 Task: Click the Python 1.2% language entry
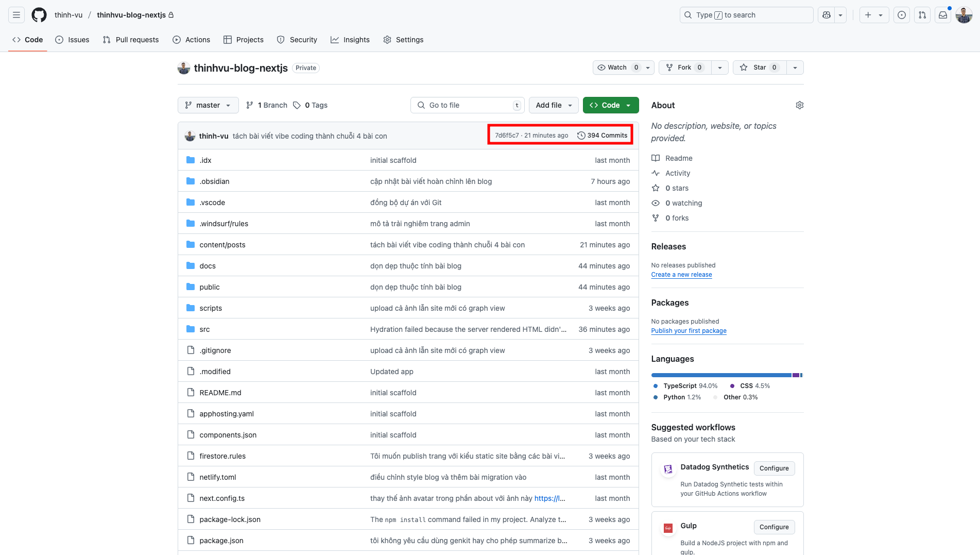click(x=677, y=397)
